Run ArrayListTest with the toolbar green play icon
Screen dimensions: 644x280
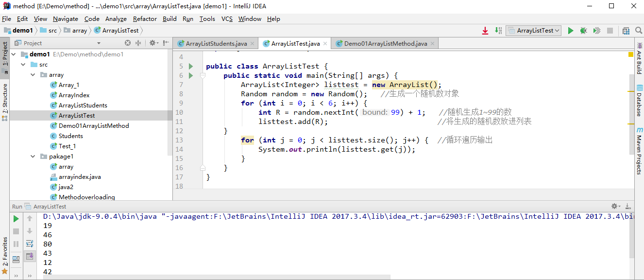pos(571,31)
